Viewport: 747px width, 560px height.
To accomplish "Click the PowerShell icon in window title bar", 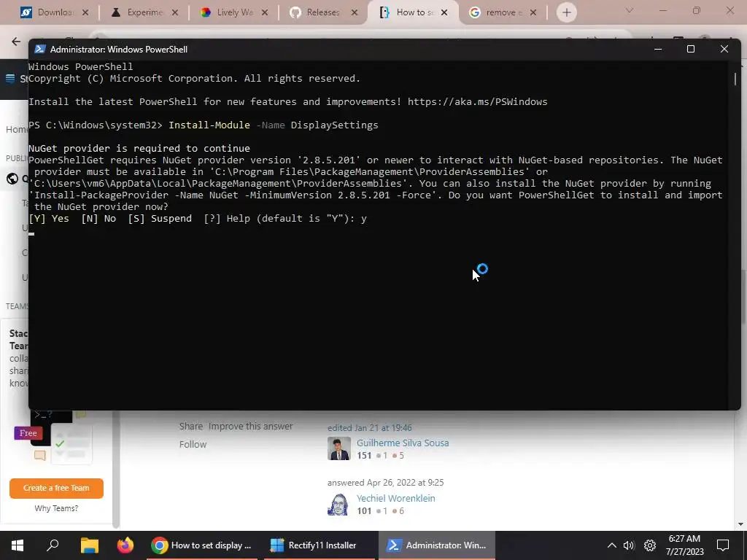I will 40,49.
